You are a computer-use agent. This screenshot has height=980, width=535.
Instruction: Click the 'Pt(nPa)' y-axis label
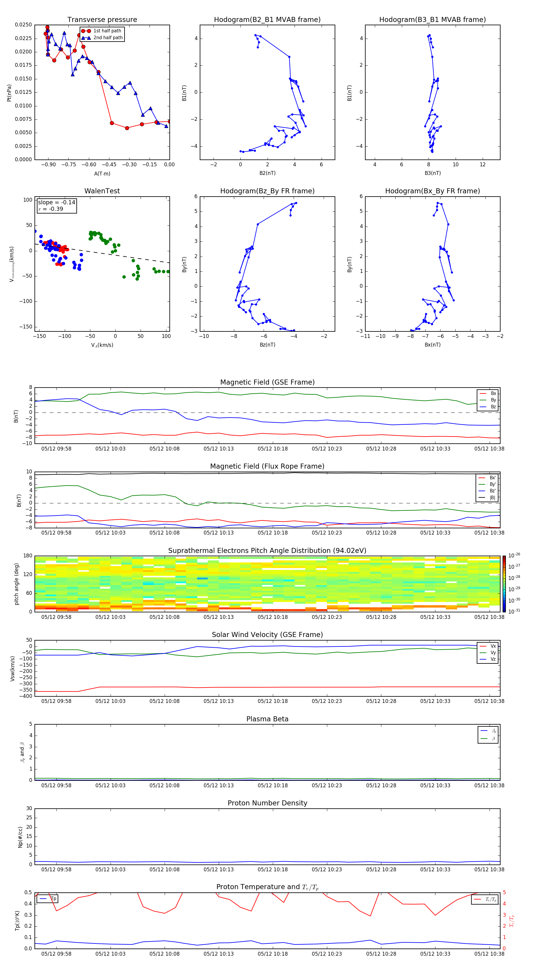pyautogui.click(x=9, y=93)
